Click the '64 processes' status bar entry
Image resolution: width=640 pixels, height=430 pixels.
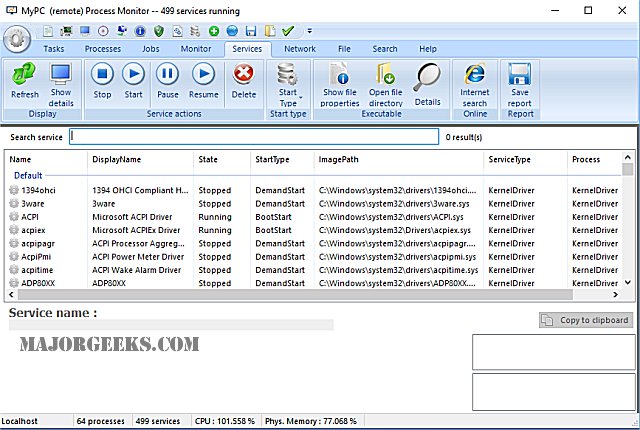100,421
